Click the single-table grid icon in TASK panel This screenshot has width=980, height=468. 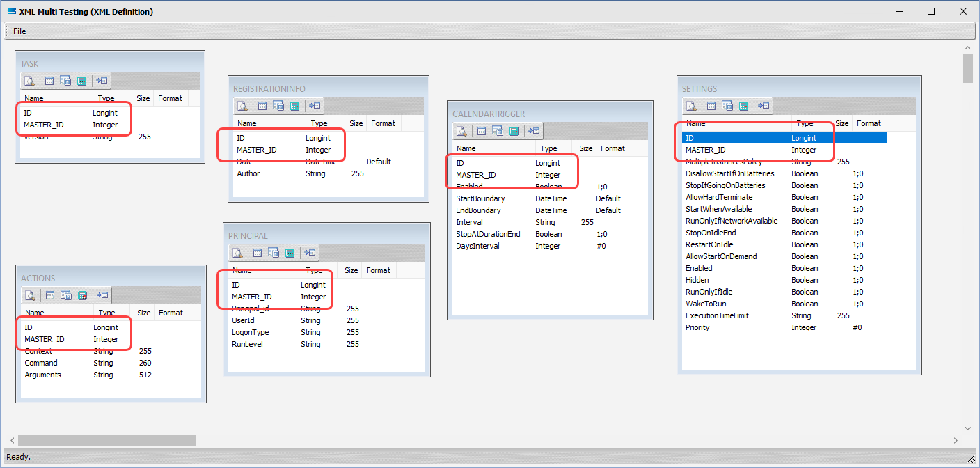(49, 81)
